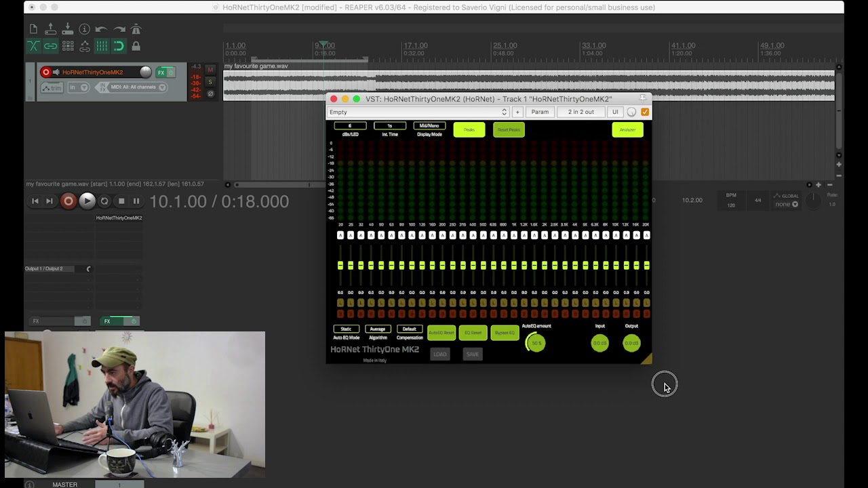Viewport: 868px width, 488px height.
Task: Open the track input 'in' dropdown
Action: coord(79,87)
